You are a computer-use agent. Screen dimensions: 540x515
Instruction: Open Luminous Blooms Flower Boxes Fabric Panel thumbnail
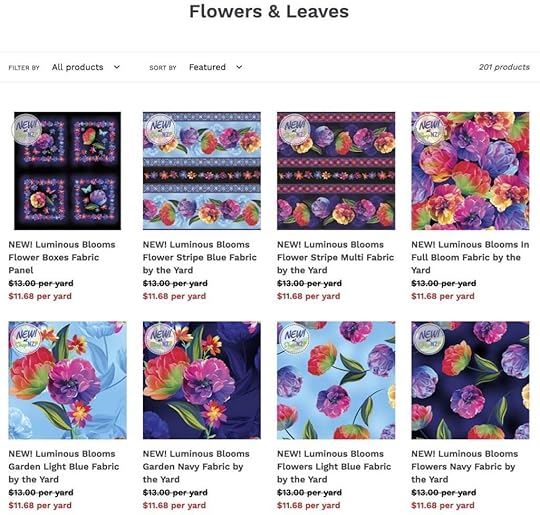coord(68,171)
